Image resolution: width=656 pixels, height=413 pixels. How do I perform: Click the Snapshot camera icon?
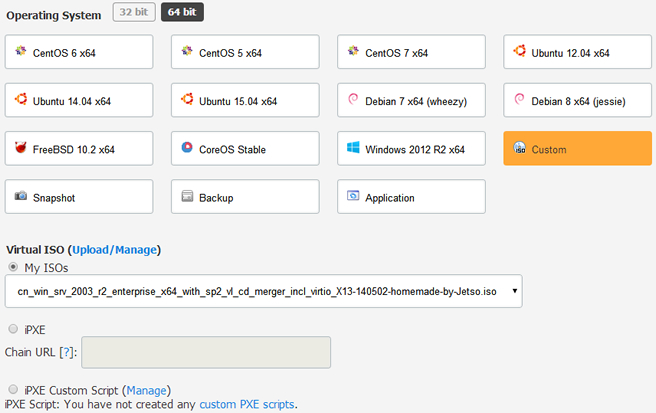point(20,197)
